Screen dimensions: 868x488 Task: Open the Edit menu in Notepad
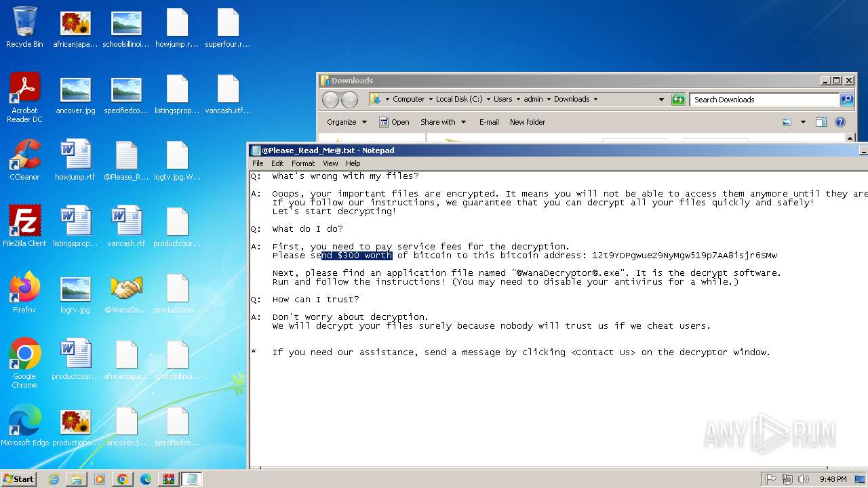277,163
